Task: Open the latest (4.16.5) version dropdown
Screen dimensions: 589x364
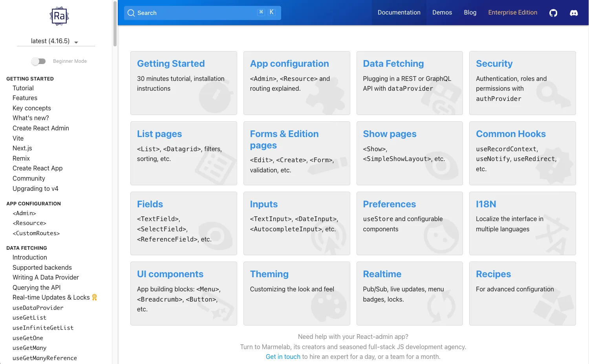Action: pyautogui.click(x=55, y=41)
